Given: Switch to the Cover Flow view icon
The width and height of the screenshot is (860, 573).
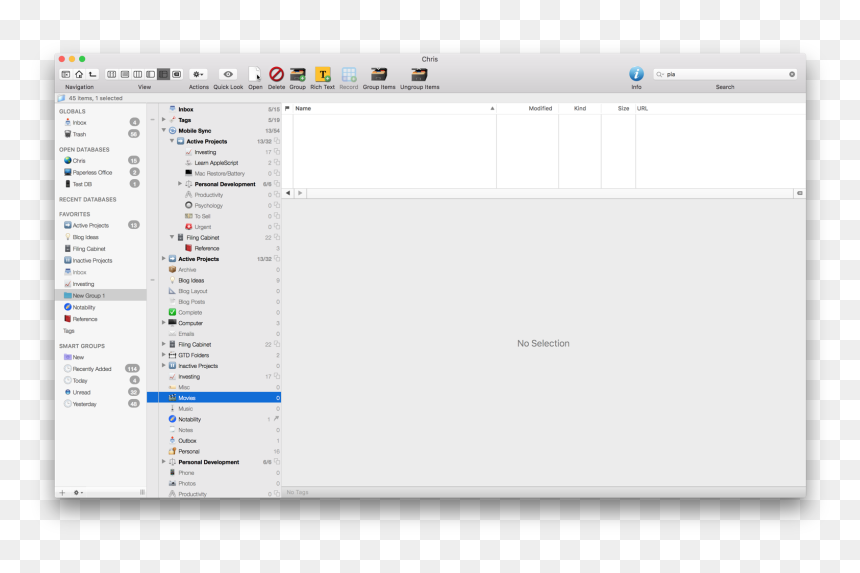Looking at the screenshot, I should 177,74.
